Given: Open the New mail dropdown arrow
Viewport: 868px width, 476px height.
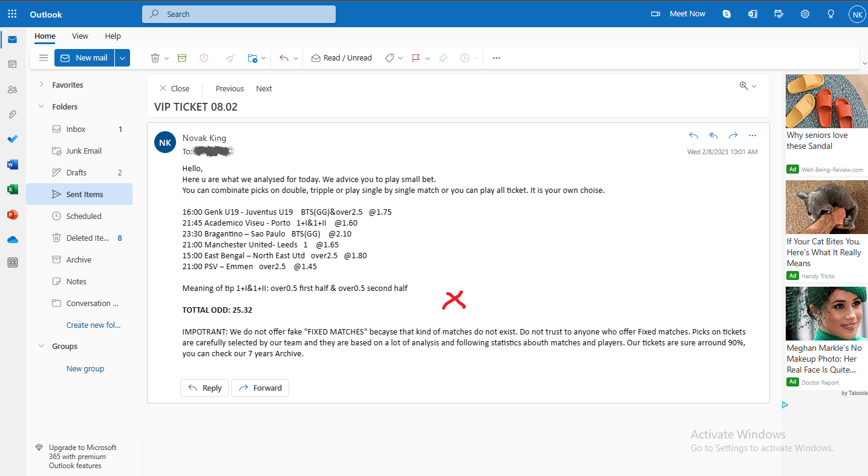Looking at the screenshot, I should [122, 58].
